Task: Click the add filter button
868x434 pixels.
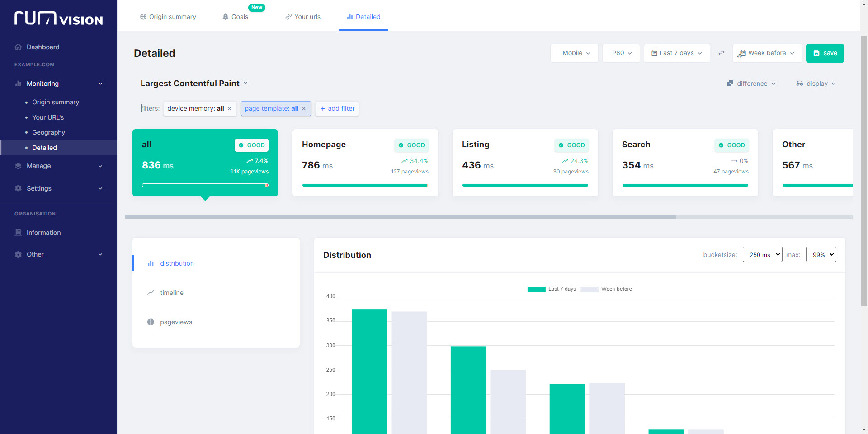Action: (337, 108)
